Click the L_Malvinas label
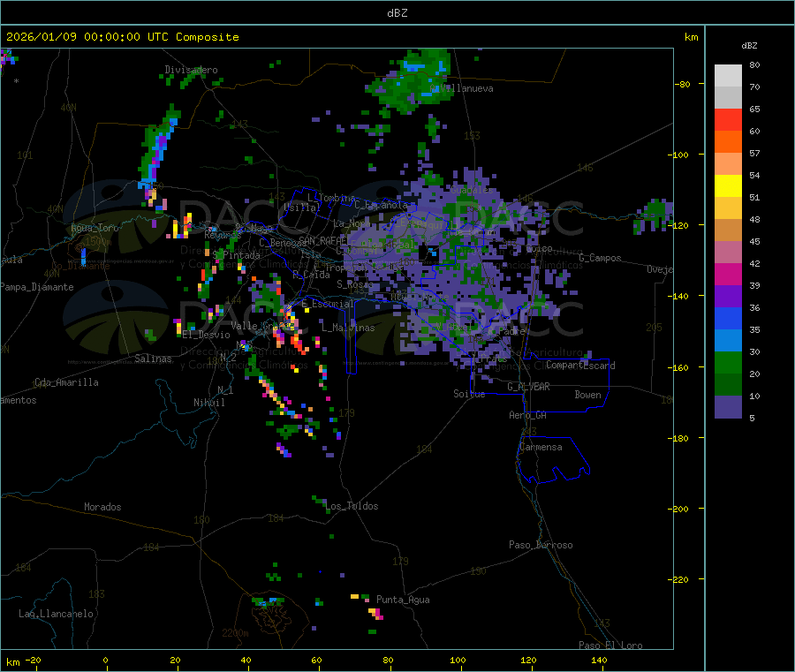795x672 pixels. coord(348,328)
